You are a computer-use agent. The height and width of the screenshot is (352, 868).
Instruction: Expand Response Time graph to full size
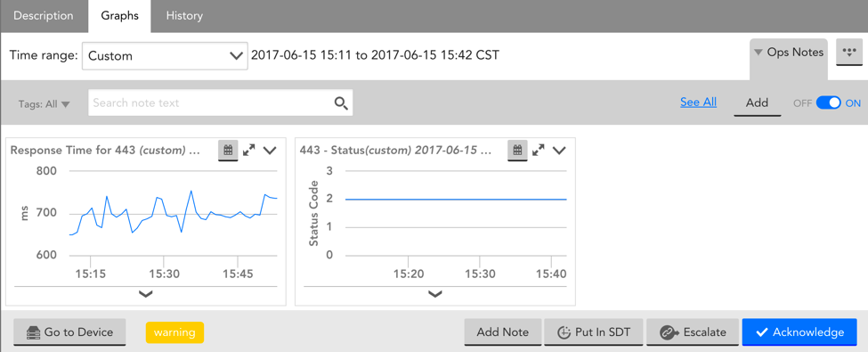[249, 150]
